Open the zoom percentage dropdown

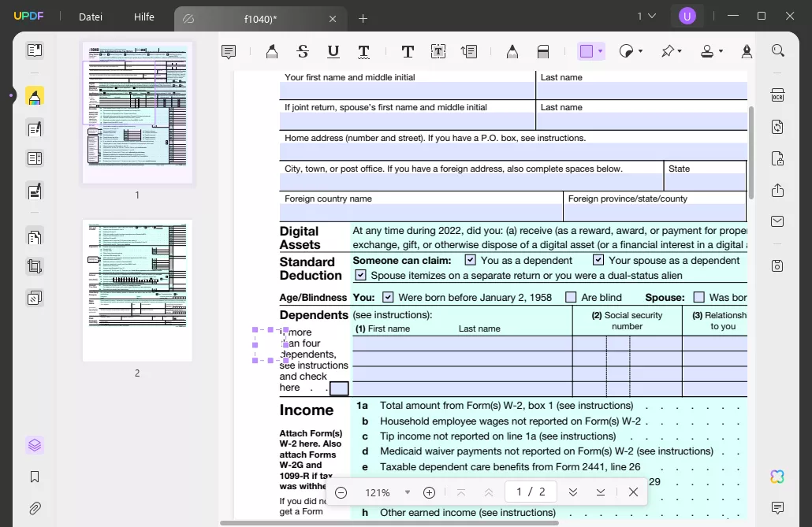[x=408, y=492]
